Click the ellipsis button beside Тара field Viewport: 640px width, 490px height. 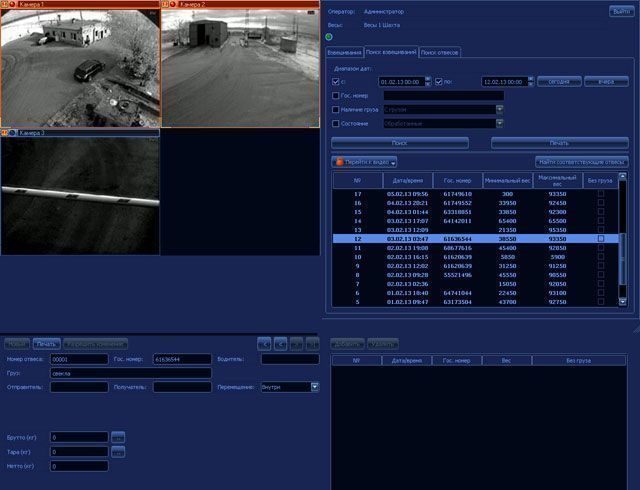point(118,452)
